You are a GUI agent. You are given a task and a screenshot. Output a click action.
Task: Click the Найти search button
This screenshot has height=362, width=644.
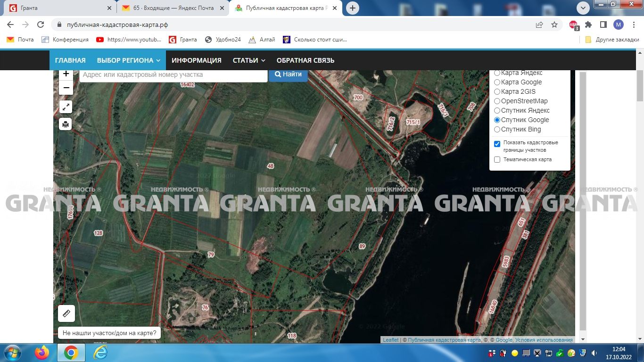(288, 74)
